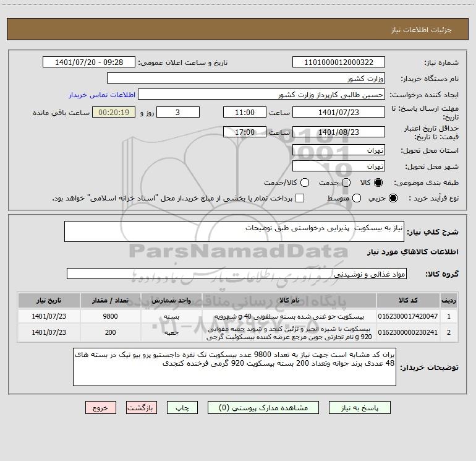Click the need number field 1101000012000322

tap(339, 62)
